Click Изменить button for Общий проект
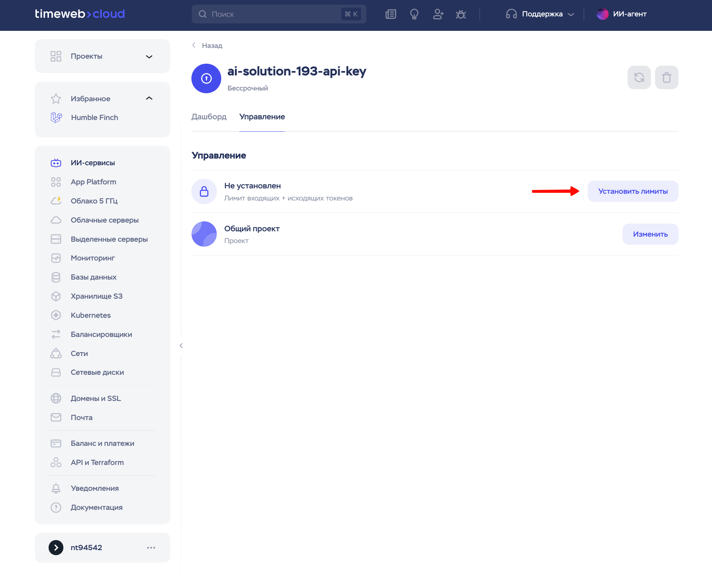Screen dimensions: 712x588 click(x=650, y=234)
